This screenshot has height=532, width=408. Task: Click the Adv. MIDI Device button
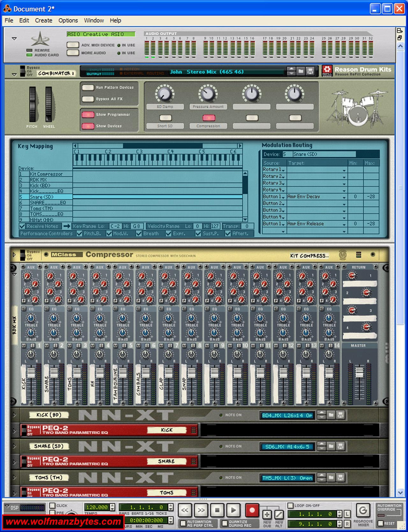pos(73,45)
